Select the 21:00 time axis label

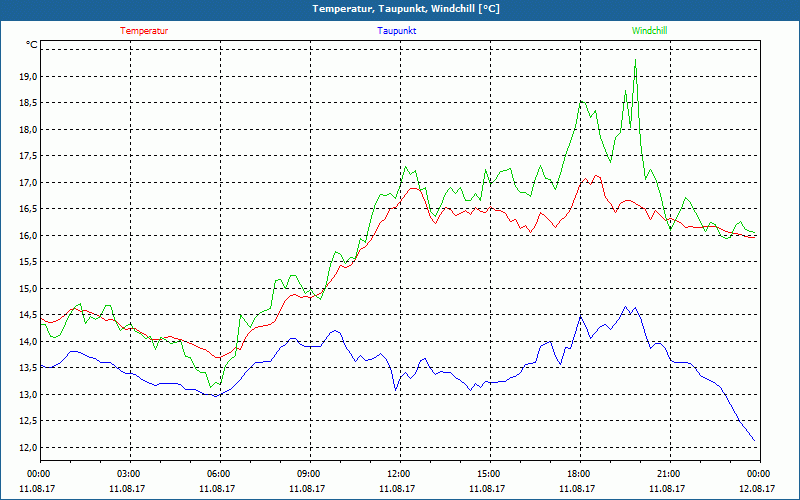click(x=669, y=474)
